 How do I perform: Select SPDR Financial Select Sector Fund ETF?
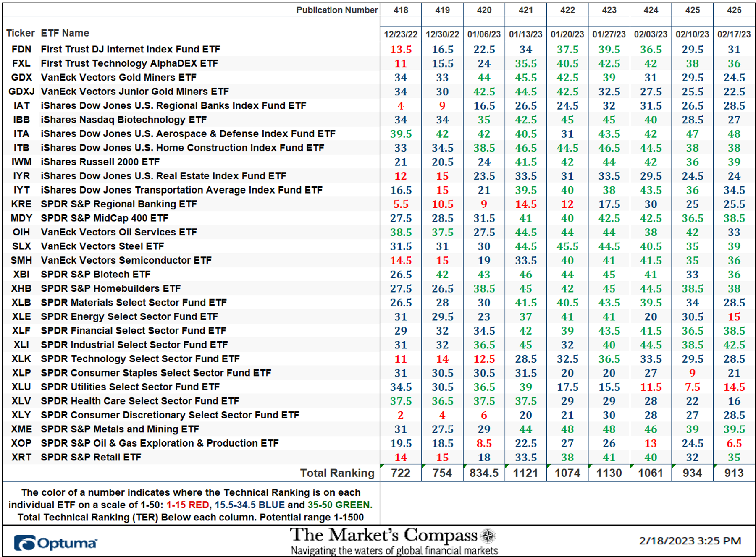coord(134,331)
